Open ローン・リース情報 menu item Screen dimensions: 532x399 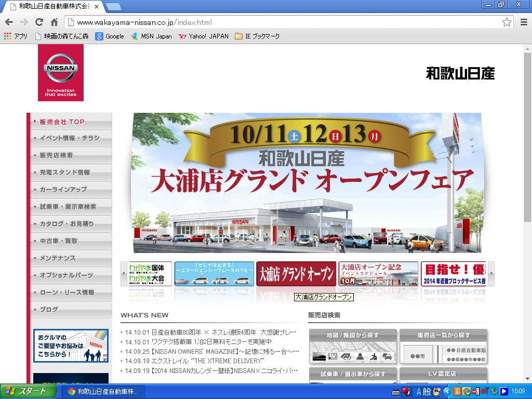click(71, 292)
